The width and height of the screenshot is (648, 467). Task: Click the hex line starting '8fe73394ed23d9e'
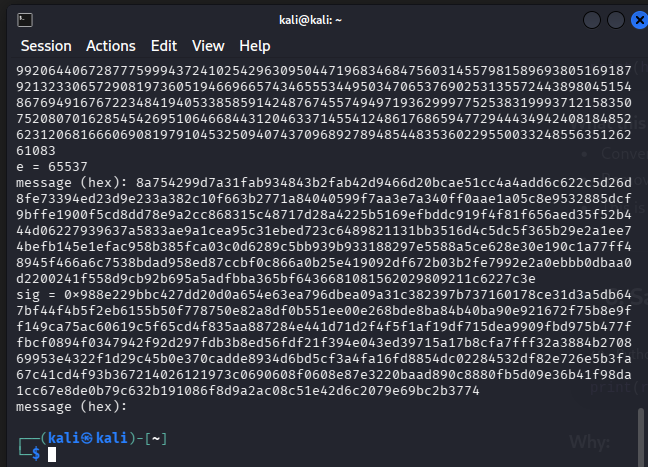tap(324, 199)
